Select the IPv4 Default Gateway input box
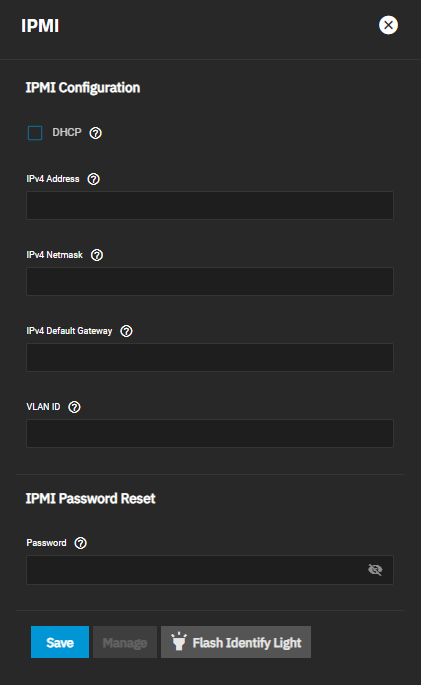The height and width of the screenshot is (685, 421). (x=210, y=357)
